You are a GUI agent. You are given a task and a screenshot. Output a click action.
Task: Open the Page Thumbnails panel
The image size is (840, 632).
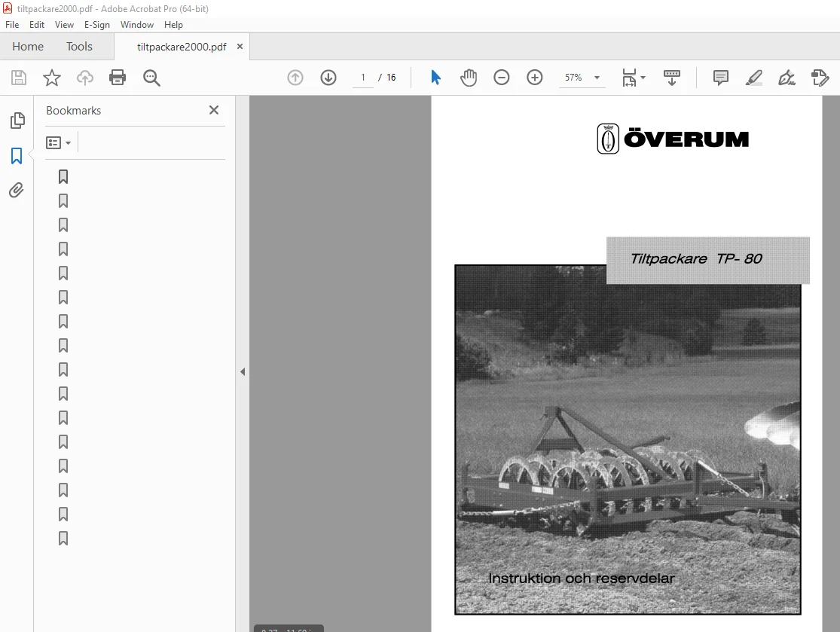[17, 121]
